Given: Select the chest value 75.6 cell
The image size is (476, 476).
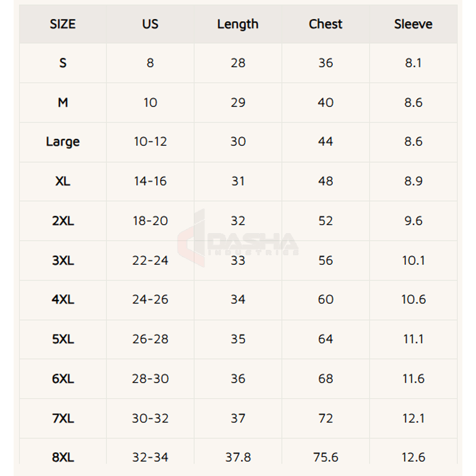Looking at the screenshot, I should (x=326, y=457).
